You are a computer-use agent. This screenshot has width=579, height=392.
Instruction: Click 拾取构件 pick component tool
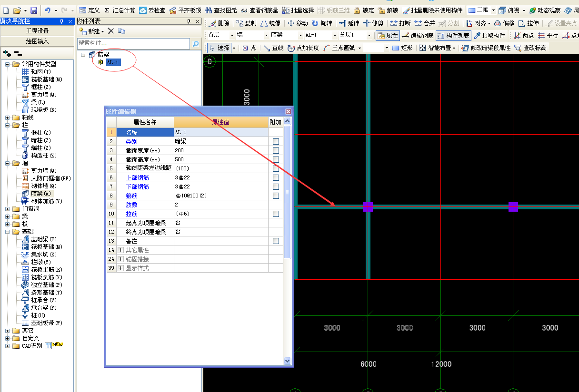(489, 35)
